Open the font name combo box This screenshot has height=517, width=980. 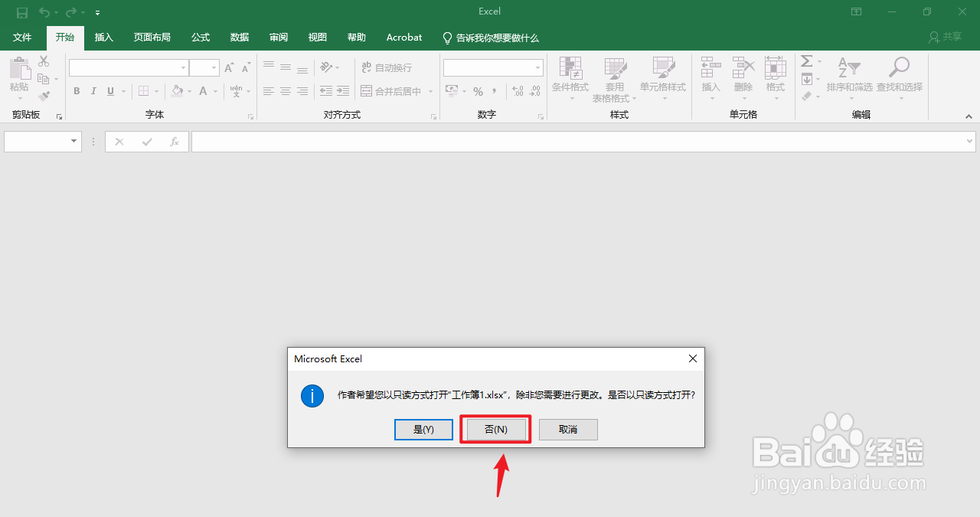[129, 68]
